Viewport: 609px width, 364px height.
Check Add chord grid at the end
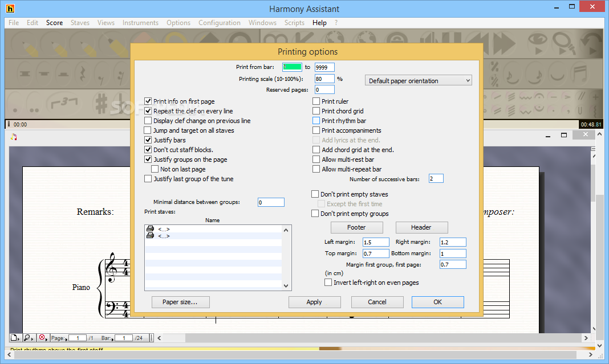(316, 150)
